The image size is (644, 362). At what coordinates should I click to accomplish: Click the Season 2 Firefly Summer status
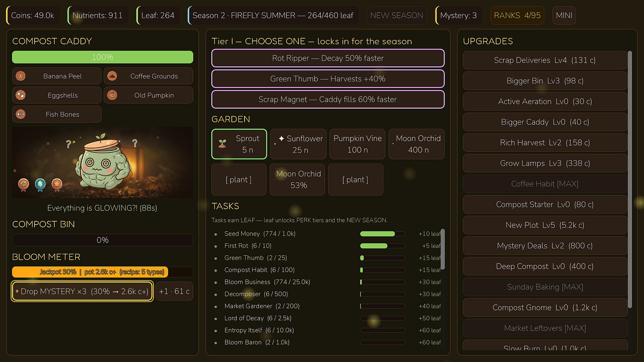[273, 15]
